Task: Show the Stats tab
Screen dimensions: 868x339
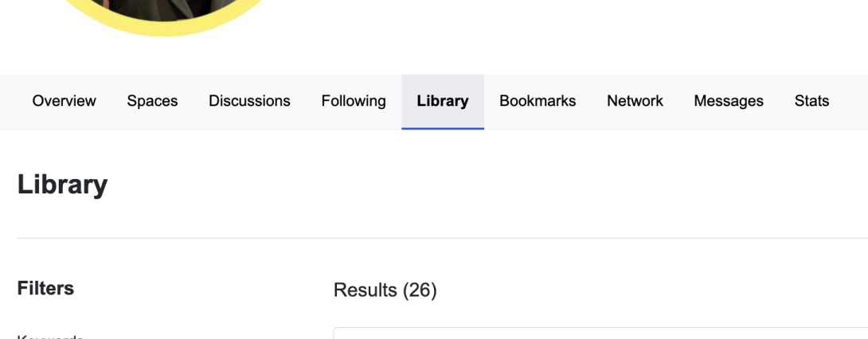Action: click(811, 101)
